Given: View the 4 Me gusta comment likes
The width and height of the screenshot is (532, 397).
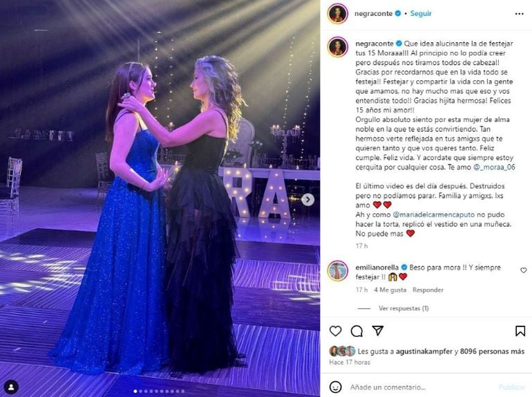Looking at the screenshot, I should pyautogui.click(x=390, y=290).
